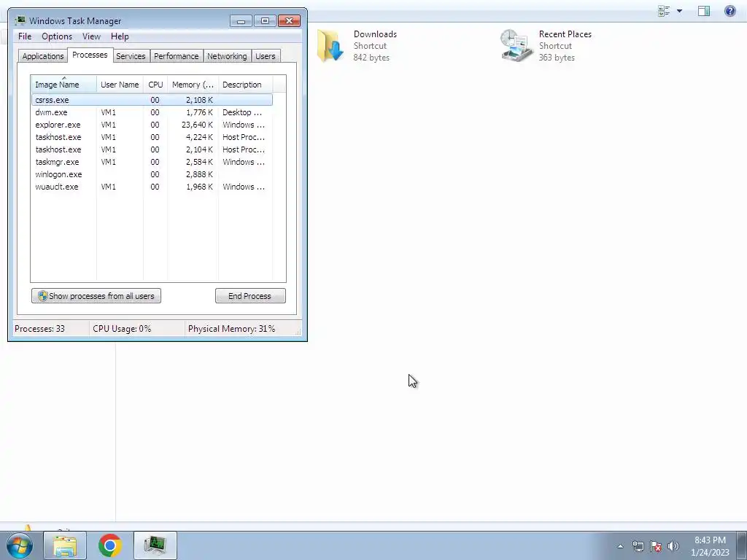Open the File menu in Task Manager
The height and width of the screenshot is (560, 747).
pyautogui.click(x=25, y=36)
